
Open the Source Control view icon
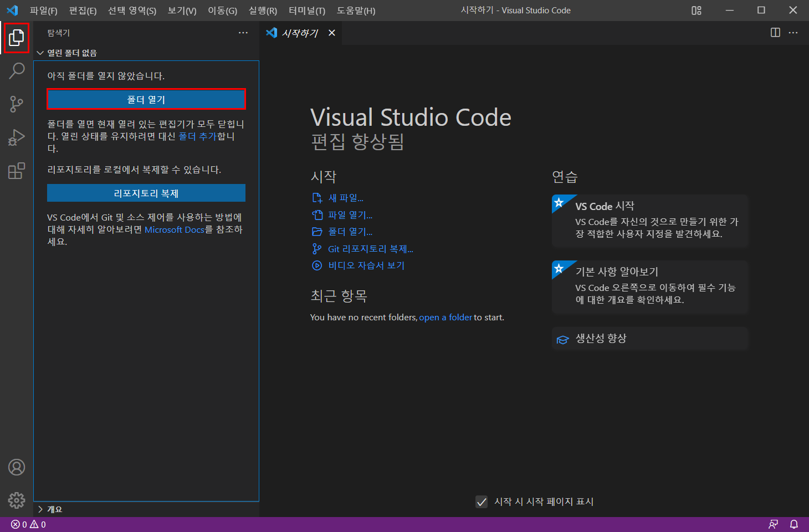17,104
